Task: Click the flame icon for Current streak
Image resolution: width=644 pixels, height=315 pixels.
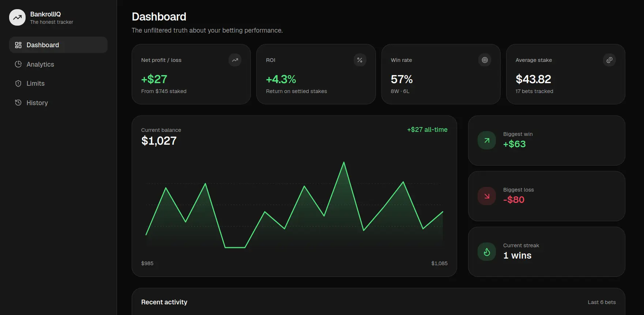Action: click(487, 252)
